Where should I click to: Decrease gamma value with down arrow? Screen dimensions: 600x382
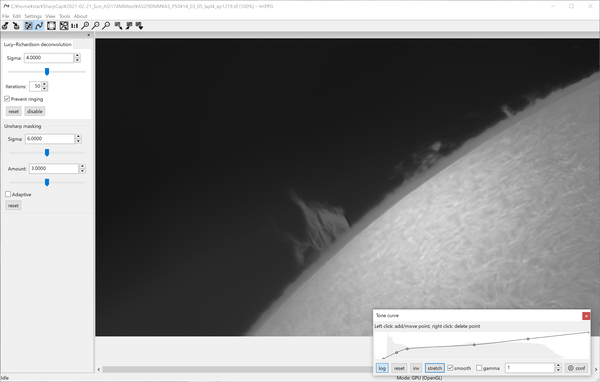[558, 370]
